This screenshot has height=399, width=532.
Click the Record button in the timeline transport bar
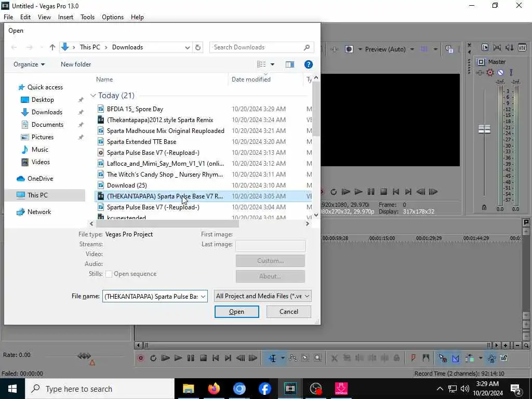[x=140, y=358]
